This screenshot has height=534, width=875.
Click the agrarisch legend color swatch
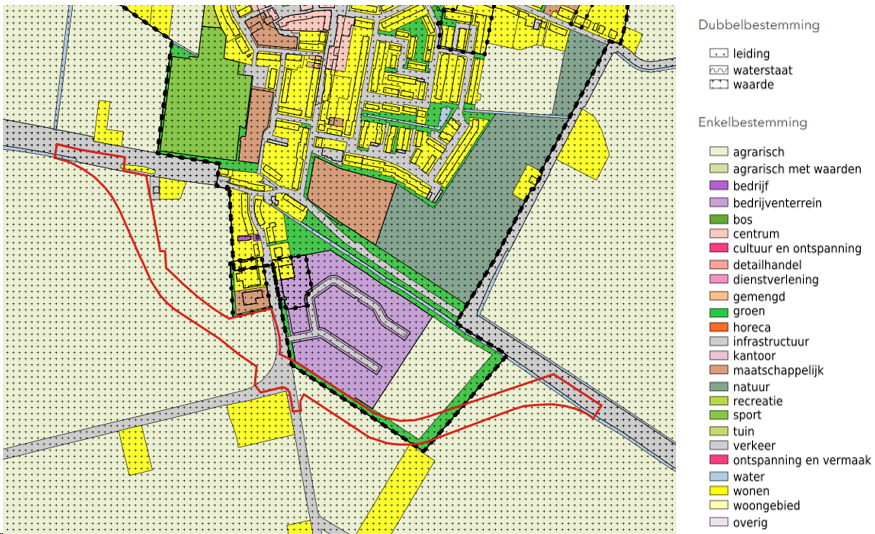[x=719, y=152]
